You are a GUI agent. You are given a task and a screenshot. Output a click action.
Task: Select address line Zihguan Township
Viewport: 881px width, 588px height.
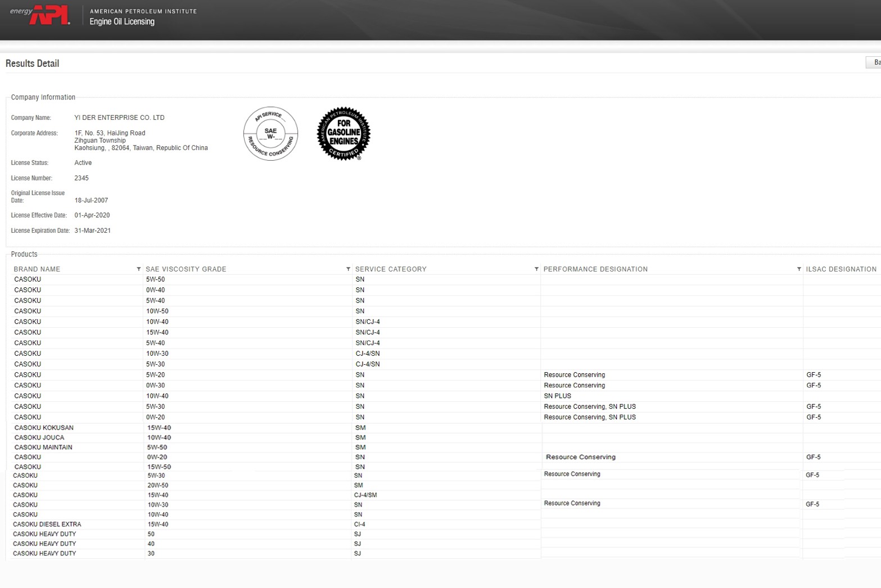pos(100,141)
